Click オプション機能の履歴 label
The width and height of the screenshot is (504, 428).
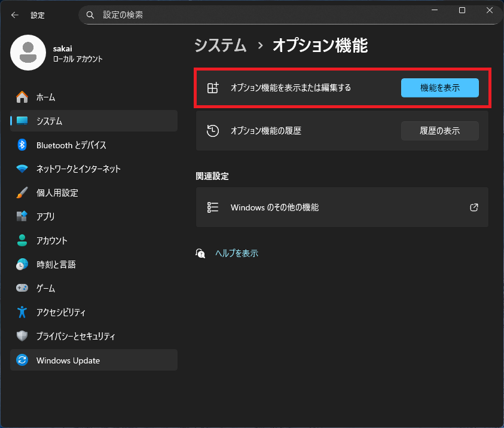266,131
